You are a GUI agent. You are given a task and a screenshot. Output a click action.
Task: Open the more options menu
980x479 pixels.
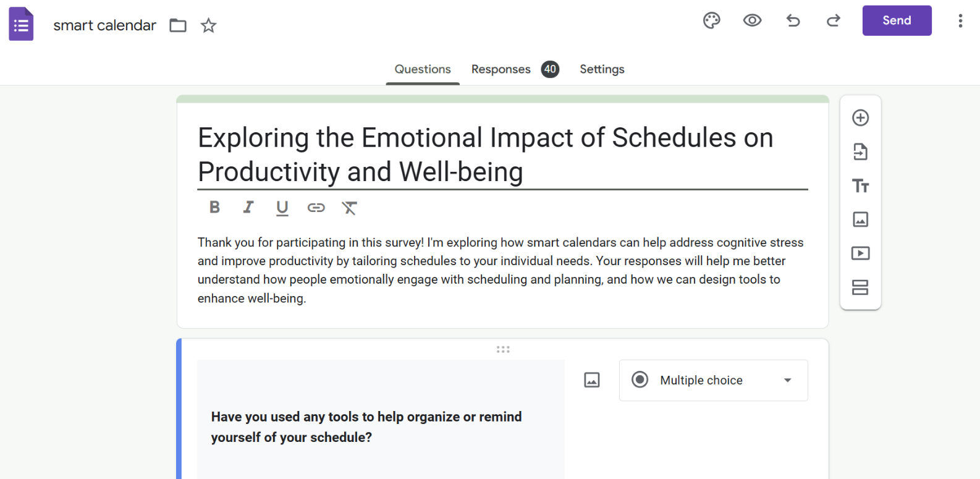point(960,20)
